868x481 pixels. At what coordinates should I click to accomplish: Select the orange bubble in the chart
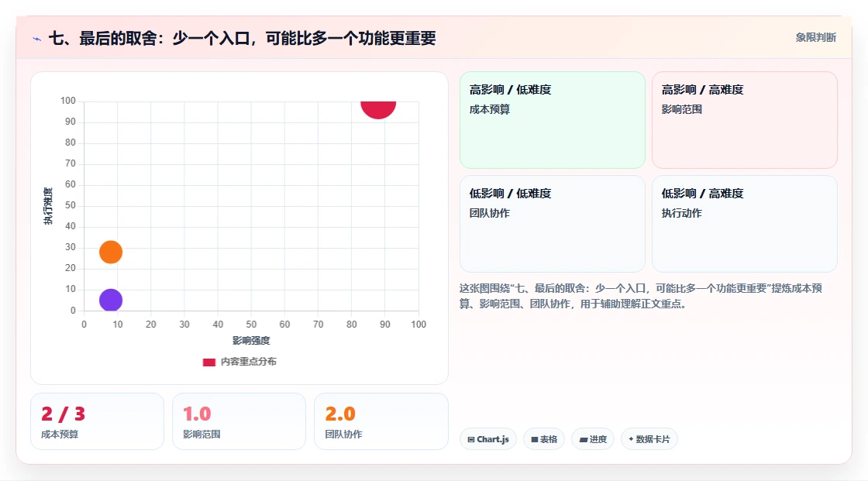(x=111, y=252)
